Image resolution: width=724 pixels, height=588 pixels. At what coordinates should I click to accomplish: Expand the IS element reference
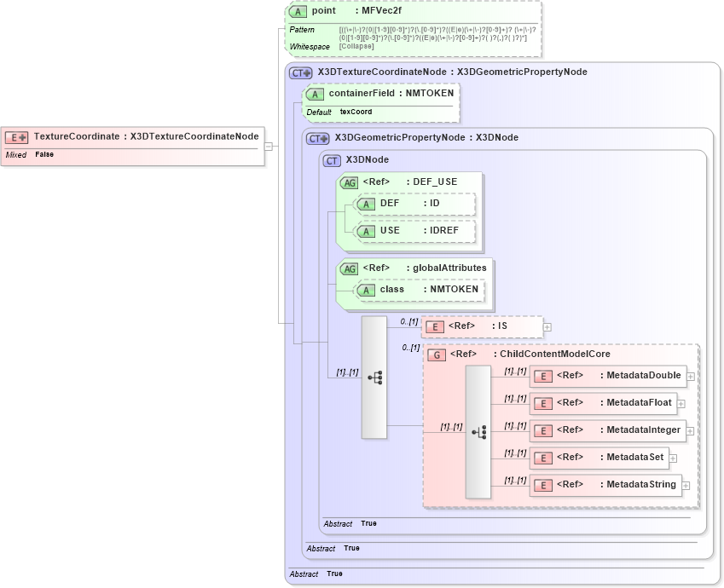[547, 326]
